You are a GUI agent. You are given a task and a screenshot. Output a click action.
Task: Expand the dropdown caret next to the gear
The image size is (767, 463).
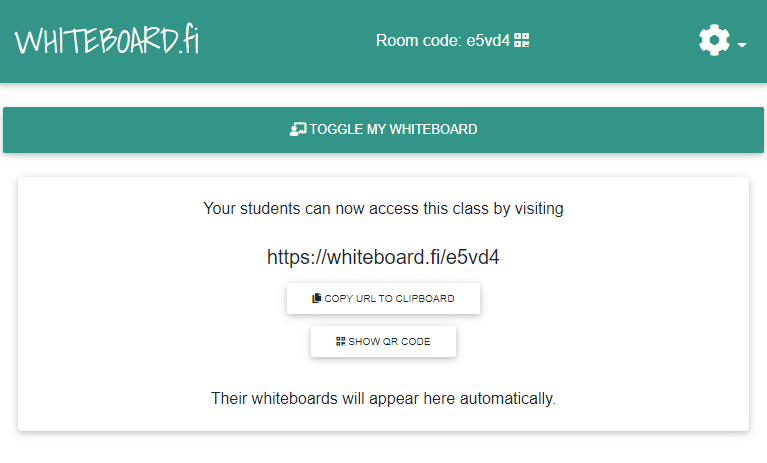coord(742,45)
